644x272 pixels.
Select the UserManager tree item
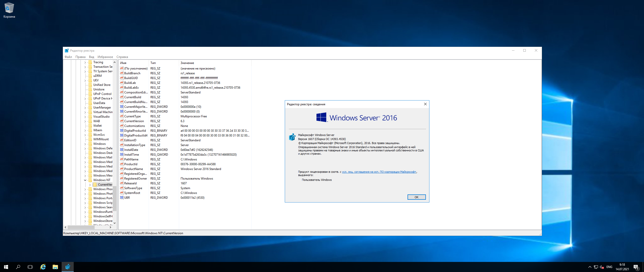pyautogui.click(x=102, y=108)
